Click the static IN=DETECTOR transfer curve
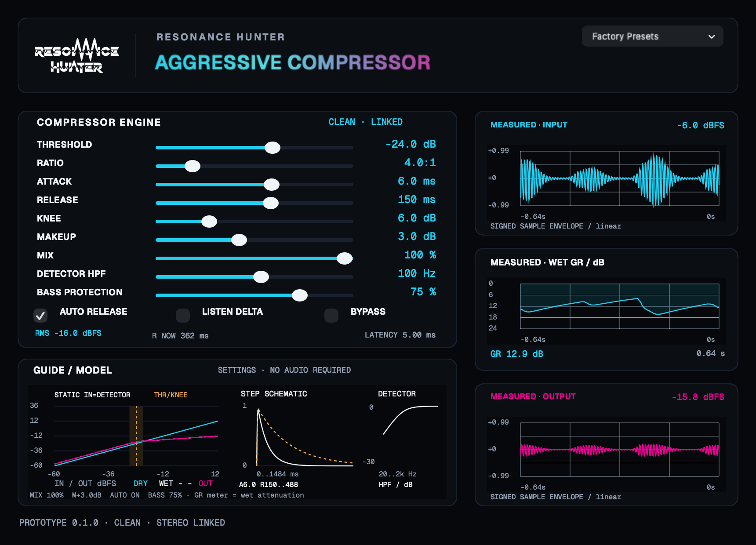 point(136,436)
